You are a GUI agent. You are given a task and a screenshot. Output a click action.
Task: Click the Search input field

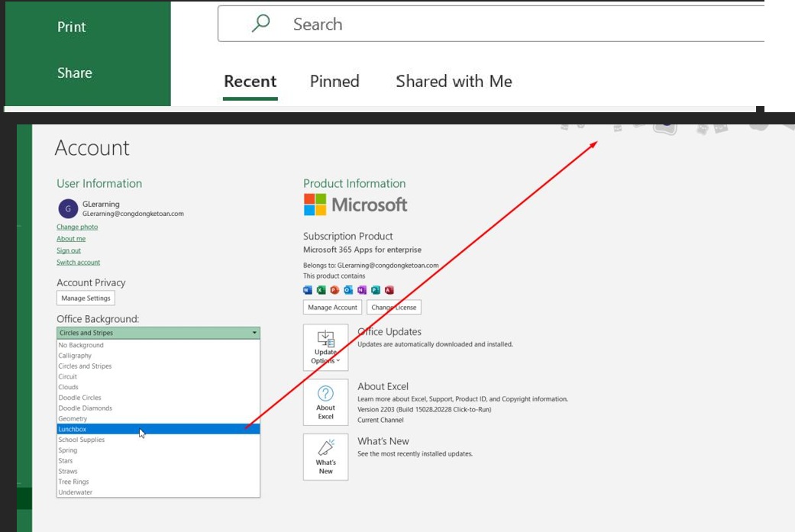[x=491, y=24]
